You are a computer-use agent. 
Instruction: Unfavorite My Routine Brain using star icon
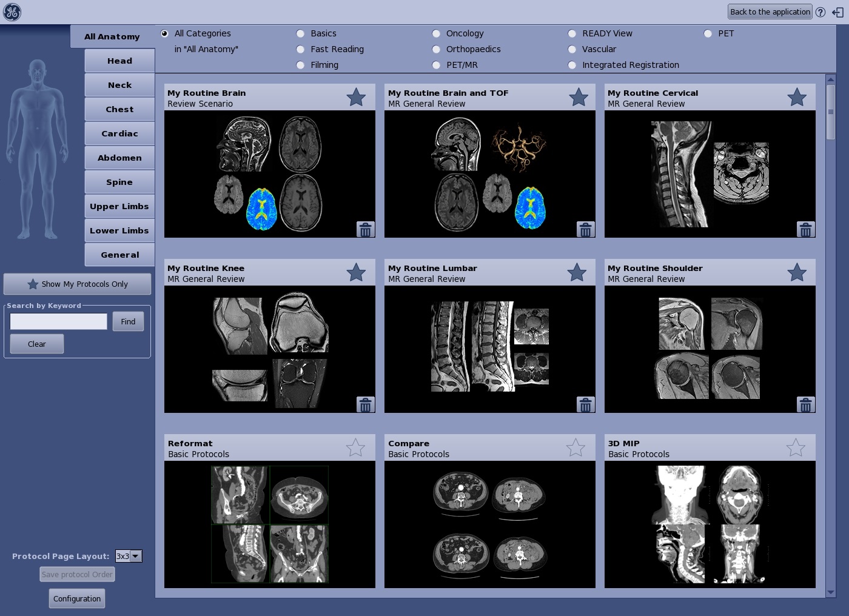356,97
